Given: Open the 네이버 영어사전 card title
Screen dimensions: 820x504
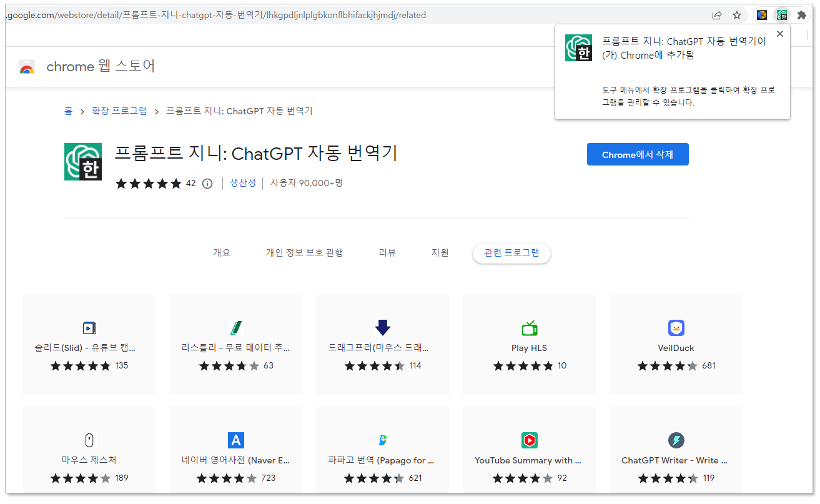Looking at the screenshot, I should tap(235, 460).
